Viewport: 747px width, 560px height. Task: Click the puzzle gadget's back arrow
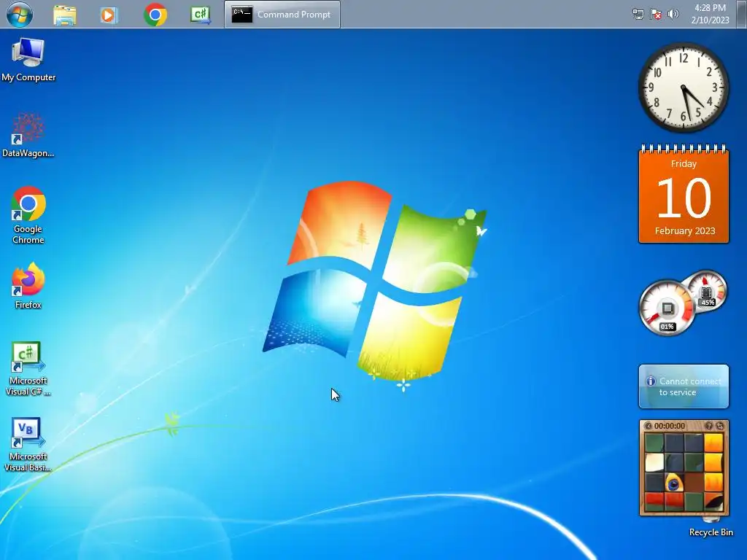click(x=648, y=426)
